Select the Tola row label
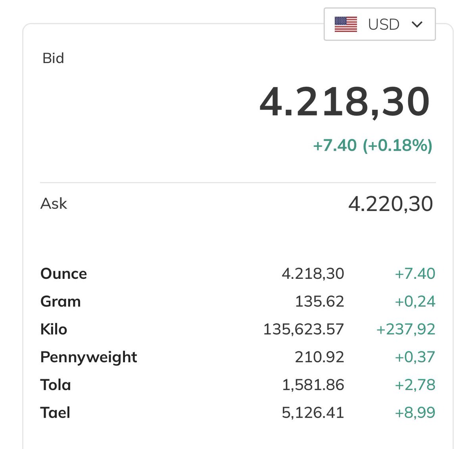The width and height of the screenshot is (476, 449). click(56, 385)
